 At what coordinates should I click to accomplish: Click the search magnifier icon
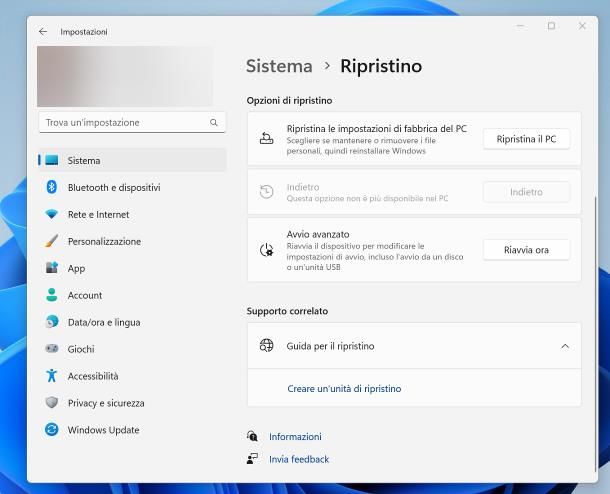(x=214, y=123)
